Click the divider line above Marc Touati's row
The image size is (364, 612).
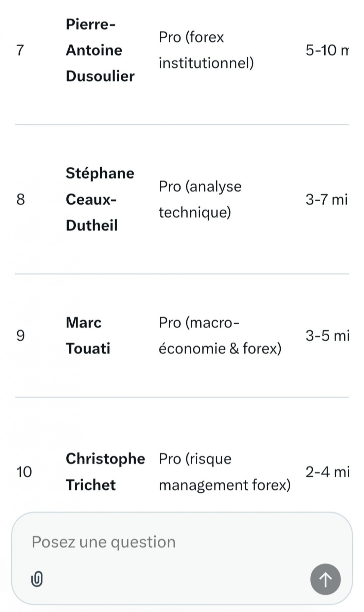182,274
